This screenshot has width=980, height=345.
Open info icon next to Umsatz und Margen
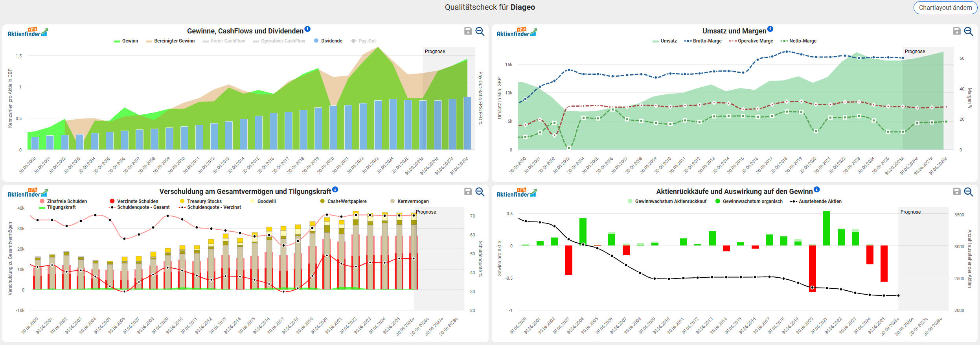click(770, 29)
